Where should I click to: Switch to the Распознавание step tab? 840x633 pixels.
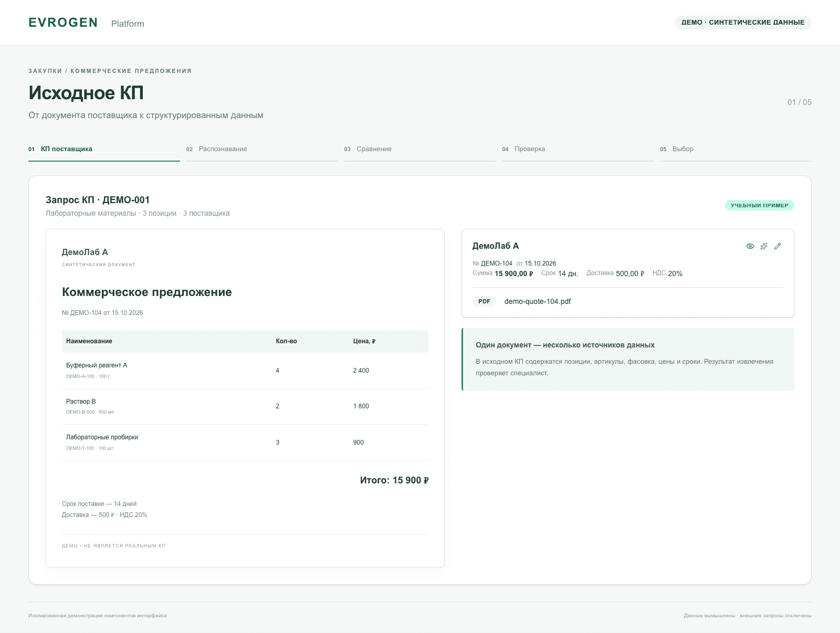[x=262, y=149]
